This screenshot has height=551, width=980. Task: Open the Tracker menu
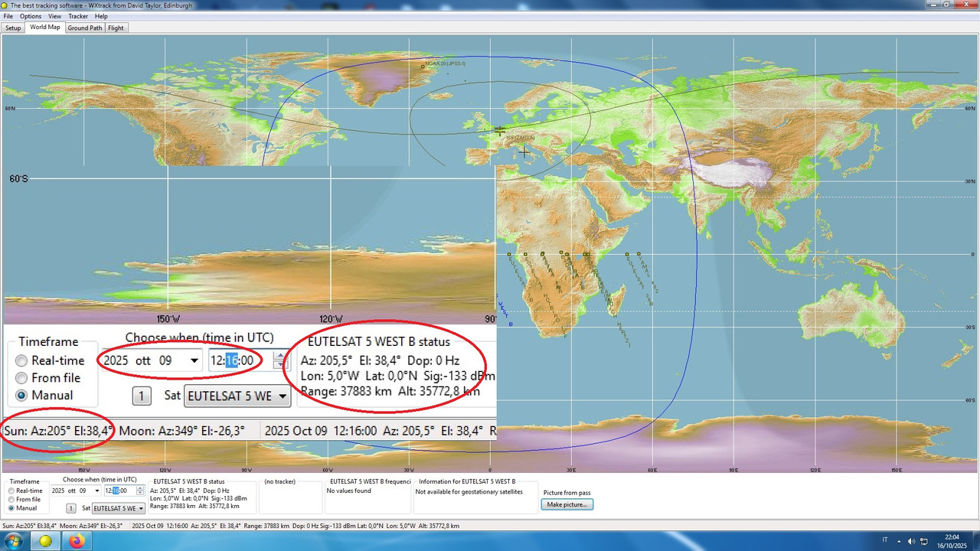[78, 16]
